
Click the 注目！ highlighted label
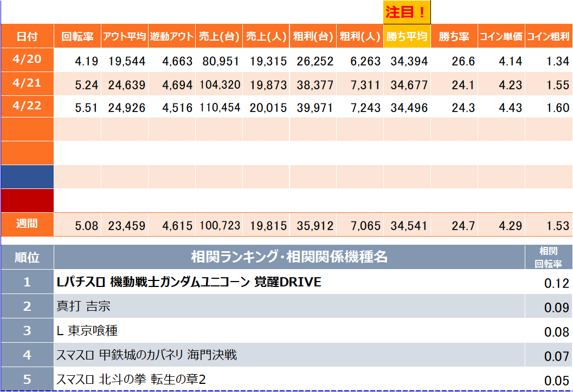(407, 12)
